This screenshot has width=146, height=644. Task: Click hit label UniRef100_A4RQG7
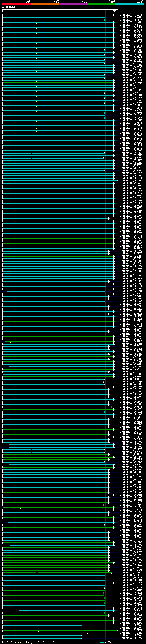click(x=131, y=118)
